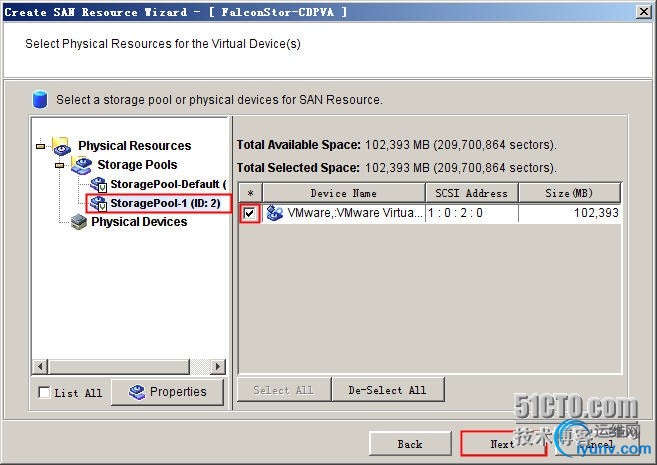The image size is (657, 465).
Task: Collapse the Physical Resources tree node
Action: [x=41, y=146]
